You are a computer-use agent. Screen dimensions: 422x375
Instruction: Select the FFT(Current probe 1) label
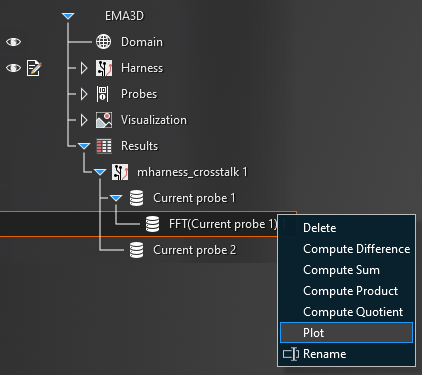click(x=223, y=224)
